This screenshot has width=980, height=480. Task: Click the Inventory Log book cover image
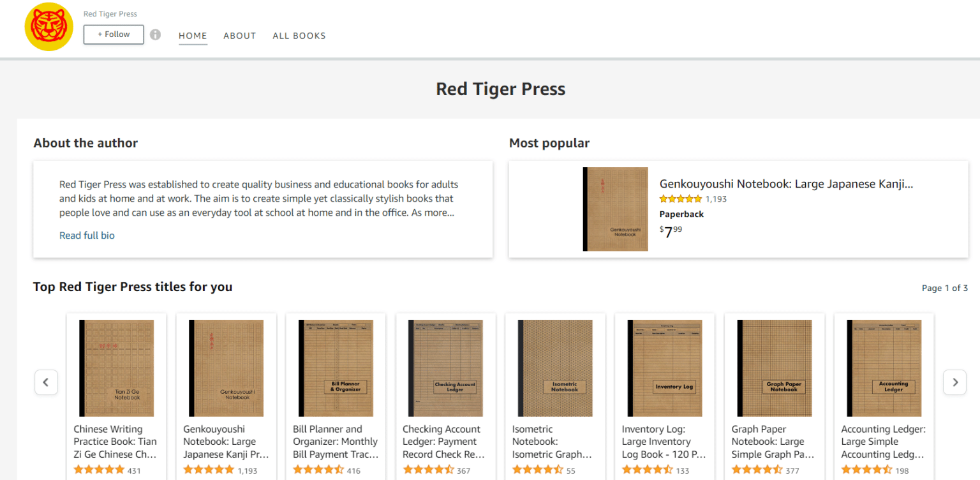click(664, 368)
